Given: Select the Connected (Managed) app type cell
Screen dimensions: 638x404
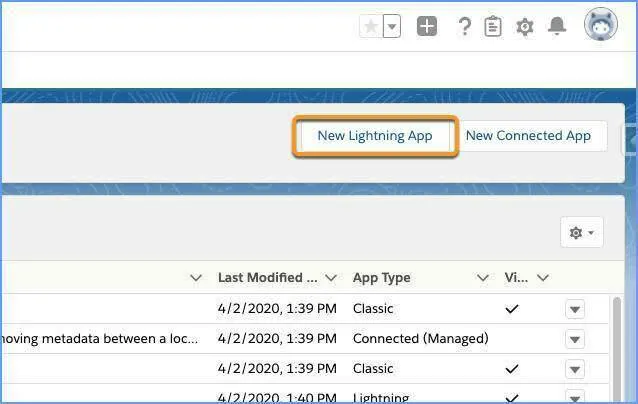Looking at the screenshot, I should click(421, 338).
